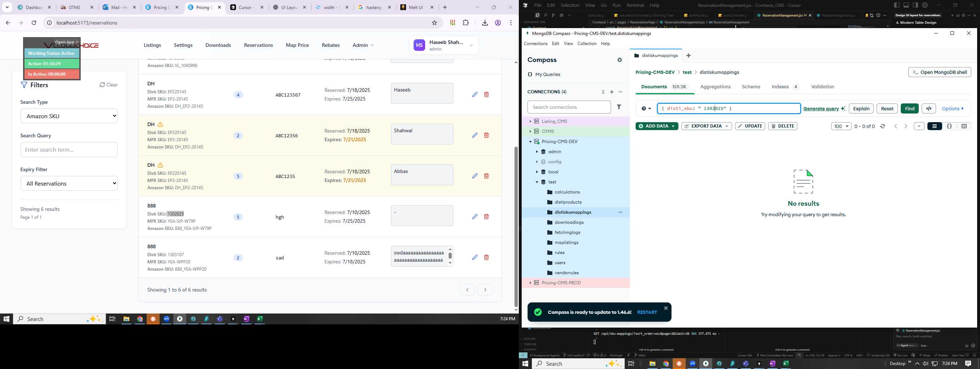
Task: Open OneNote from the lower taskbar
Action: [x=772, y=364]
